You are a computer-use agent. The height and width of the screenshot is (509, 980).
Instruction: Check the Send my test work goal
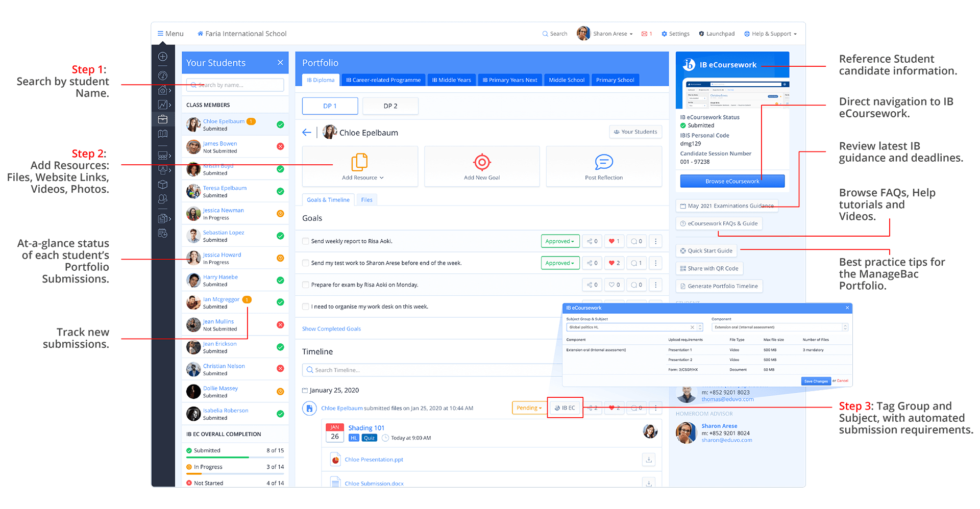click(306, 263)
